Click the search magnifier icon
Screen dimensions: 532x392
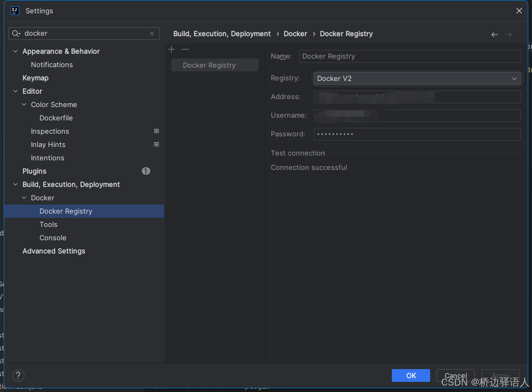[x=16, y=34]
